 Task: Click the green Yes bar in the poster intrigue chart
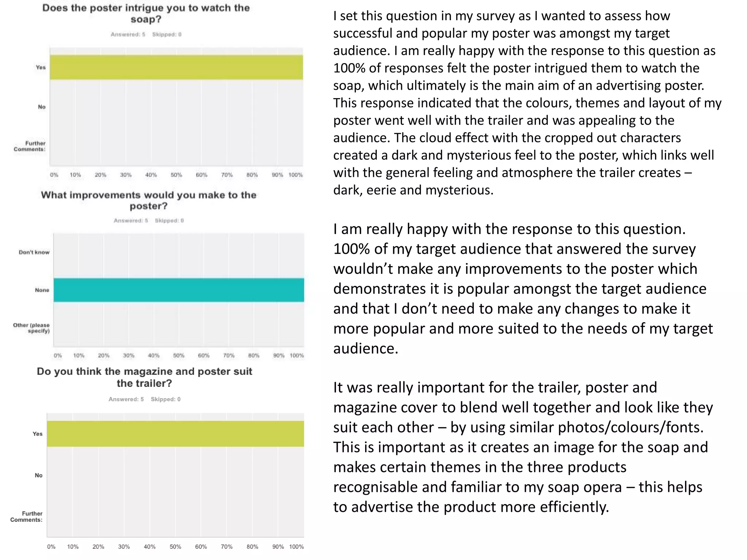(x=176, y=67)
